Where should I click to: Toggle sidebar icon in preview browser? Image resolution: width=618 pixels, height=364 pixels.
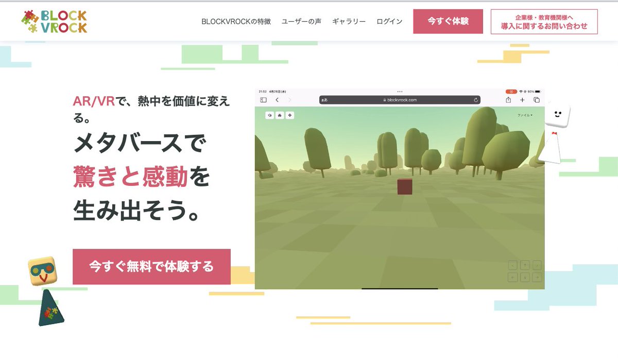[263, 100]
